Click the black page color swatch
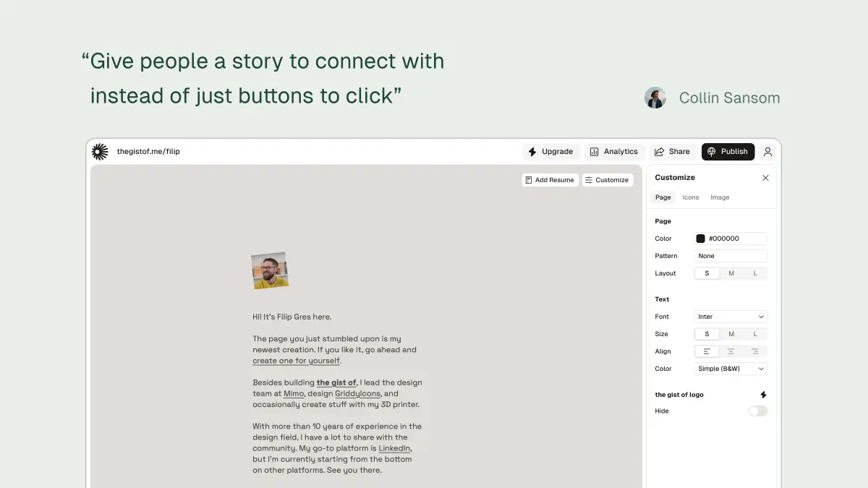868x488 pixels. click(700, 239)
